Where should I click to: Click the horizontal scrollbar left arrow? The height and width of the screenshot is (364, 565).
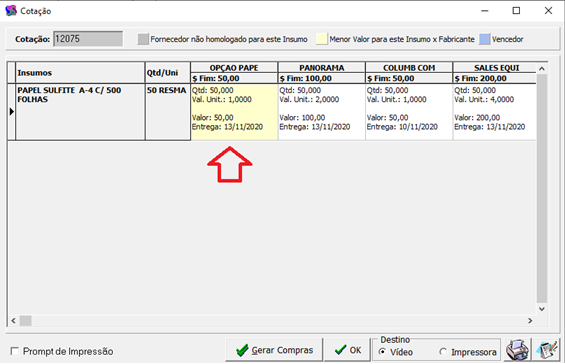tap(13, 320)
